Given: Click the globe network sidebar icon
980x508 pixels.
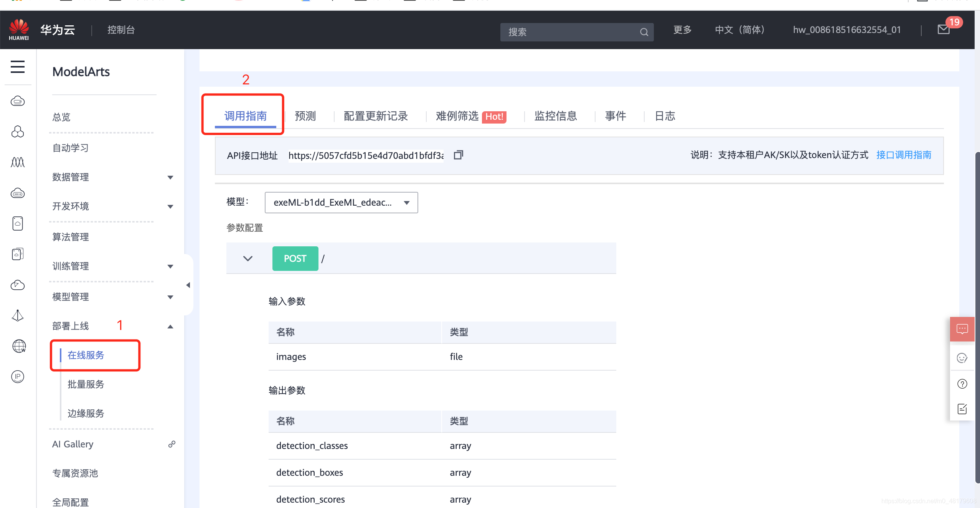Looking at the screenshot, I should click(x=19, y=346).
